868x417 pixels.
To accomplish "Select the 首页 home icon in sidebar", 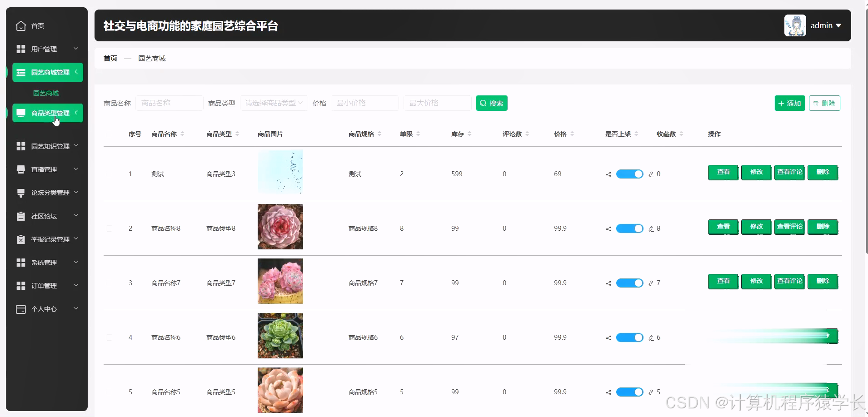I will pos(21,26).
